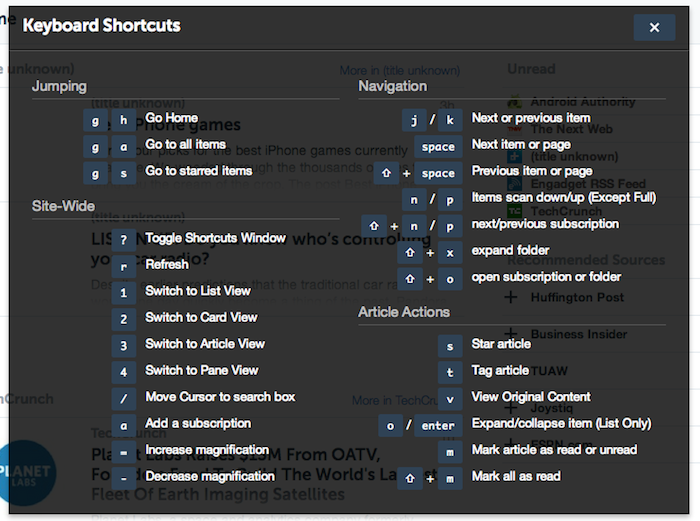
Task: Close the Keyboard Shortcuts dialog
Action: pos(654,27)
